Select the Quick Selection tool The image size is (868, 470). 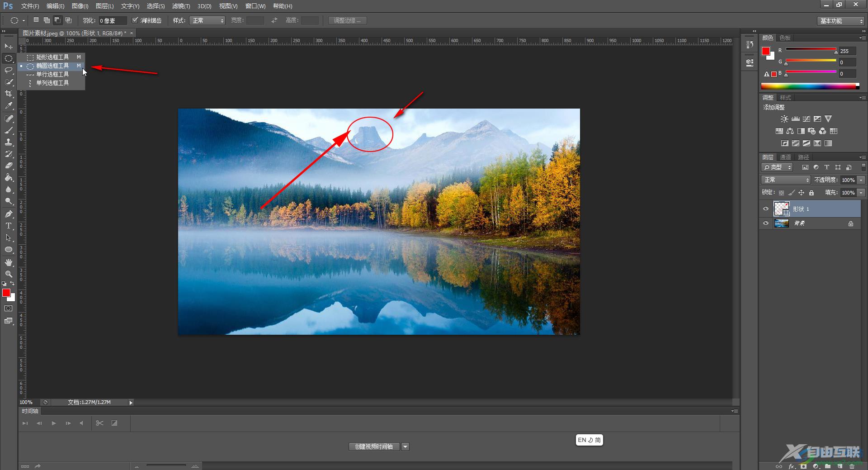(x=9, y=82)
